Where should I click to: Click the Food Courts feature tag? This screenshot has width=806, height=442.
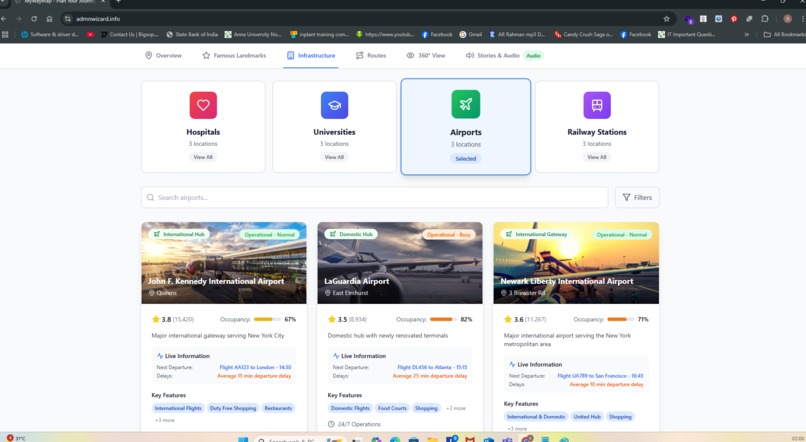coord(392,408)
